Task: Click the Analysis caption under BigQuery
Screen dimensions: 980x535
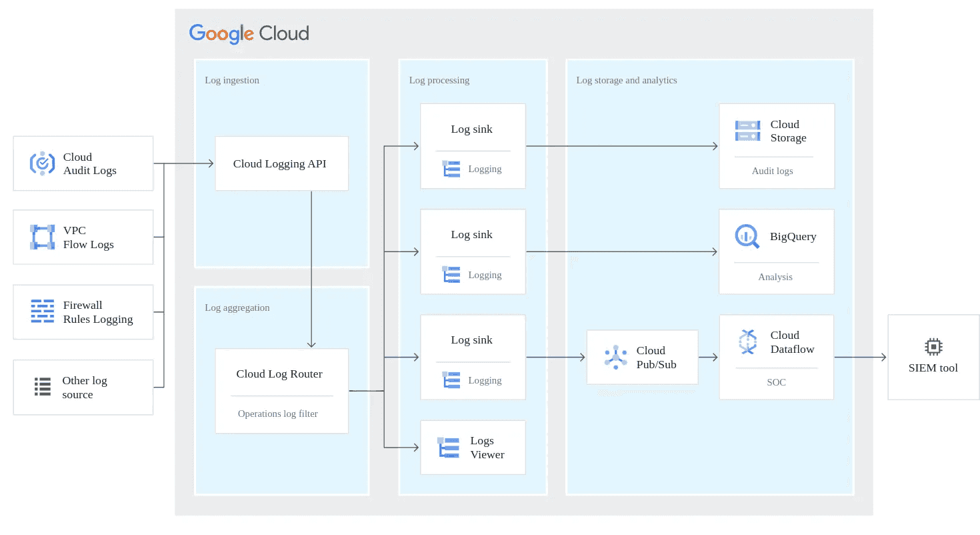Action: (x=775, y=277)
